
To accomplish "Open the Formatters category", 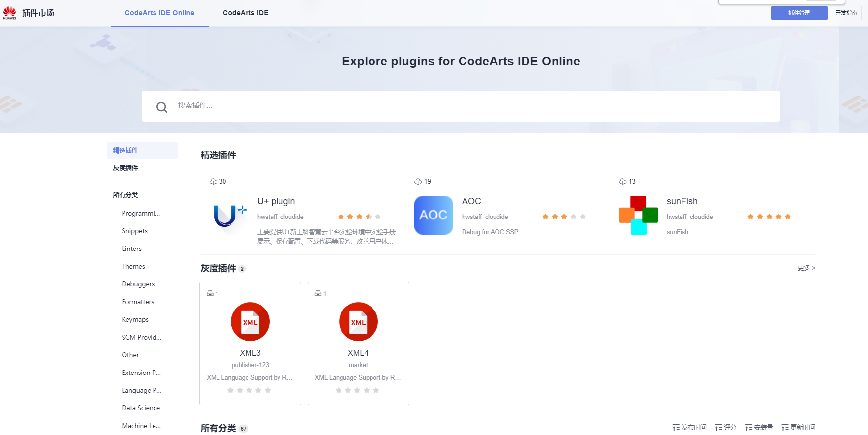I will click(138, 302).
